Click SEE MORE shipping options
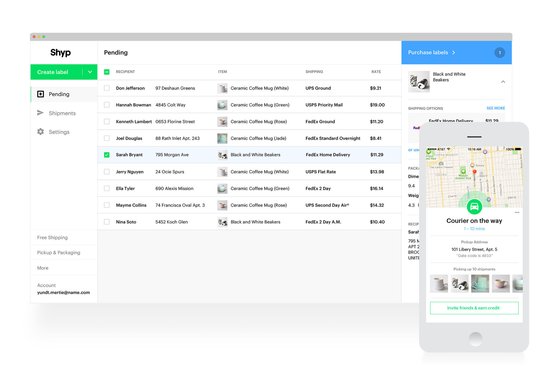Image resolution: width=560 pixels, height=392 pixels. coord(495,108)
